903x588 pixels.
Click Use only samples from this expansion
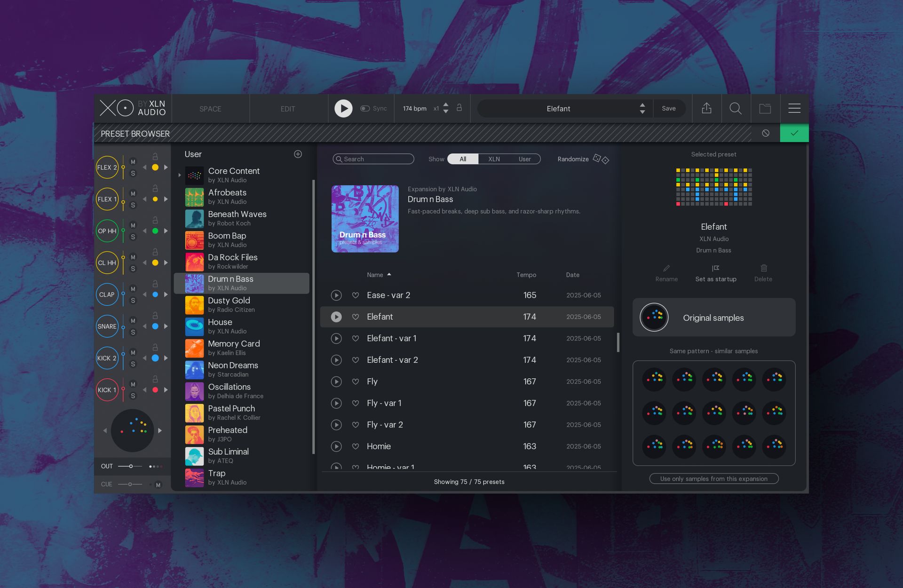tap(714, 479)
